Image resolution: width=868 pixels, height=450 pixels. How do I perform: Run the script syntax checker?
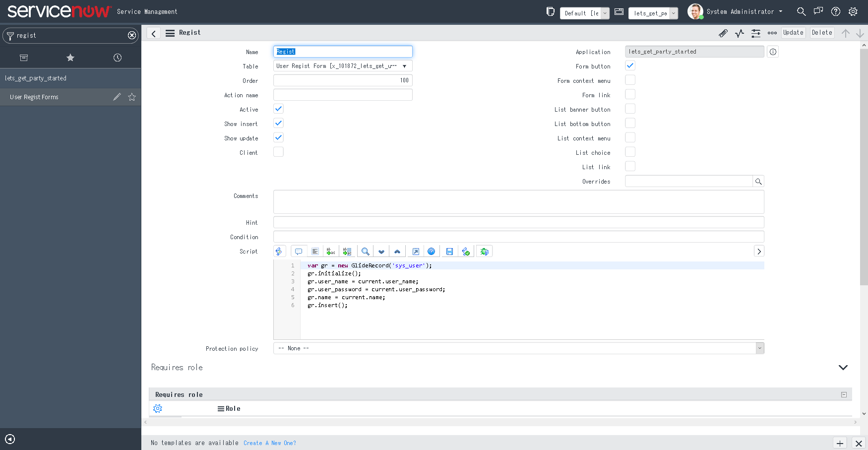[466, 251]
